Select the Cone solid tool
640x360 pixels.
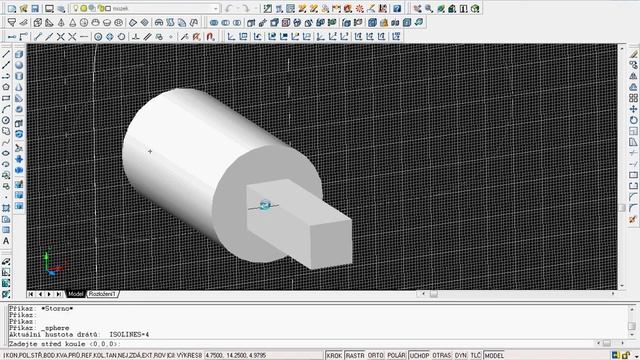[19, 87]
